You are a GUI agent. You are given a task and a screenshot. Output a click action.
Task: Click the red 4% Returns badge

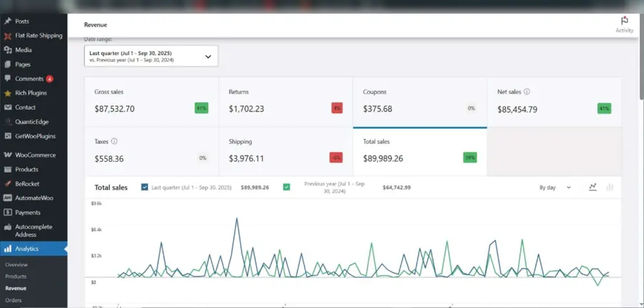[337, 108]
